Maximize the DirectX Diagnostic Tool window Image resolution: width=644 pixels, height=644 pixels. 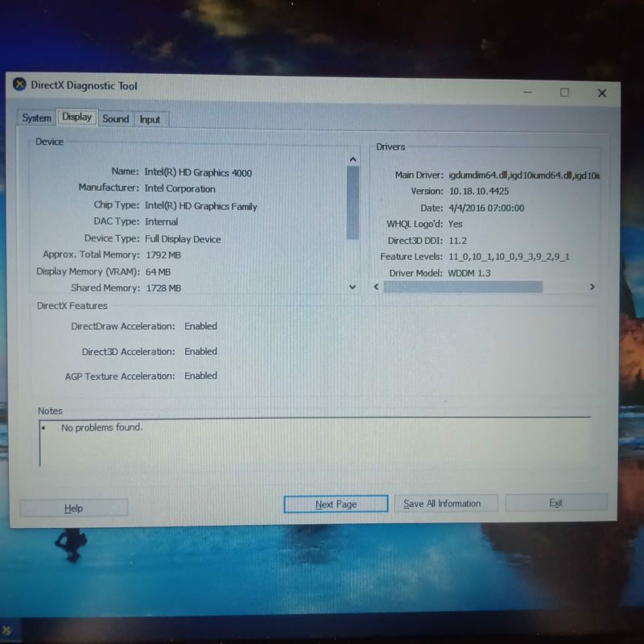click(x=564, y=93)
